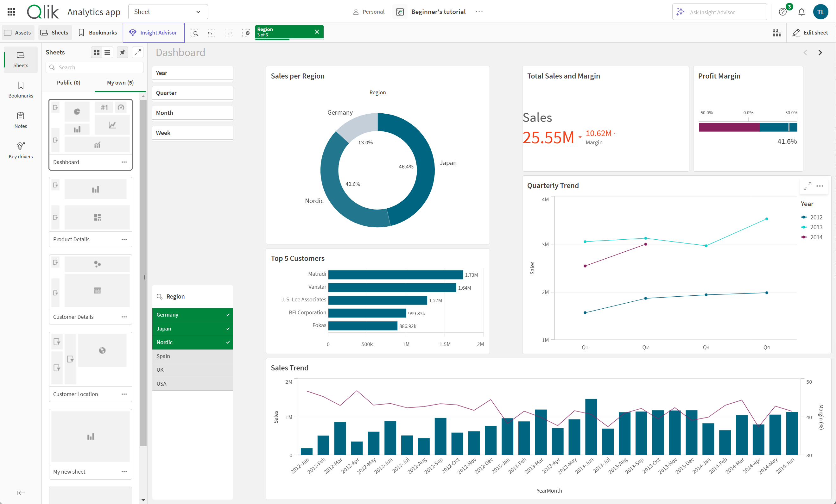Select the My own tab in Sheets panel
The image size is (836, 504).
[121, 82]
